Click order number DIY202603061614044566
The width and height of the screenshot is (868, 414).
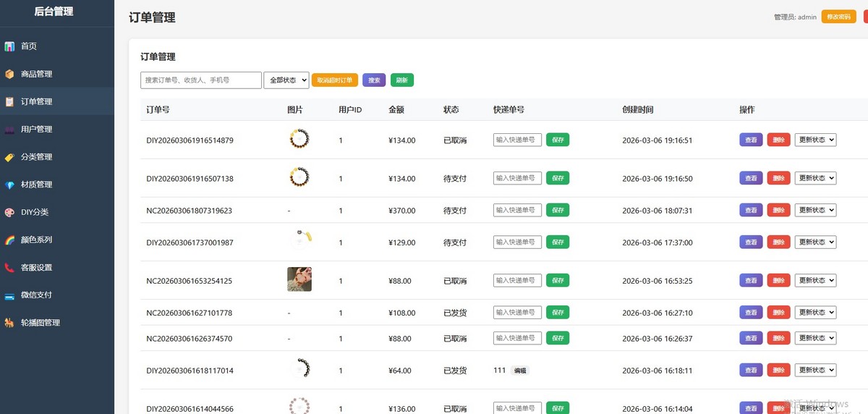[x=190, y=409]
